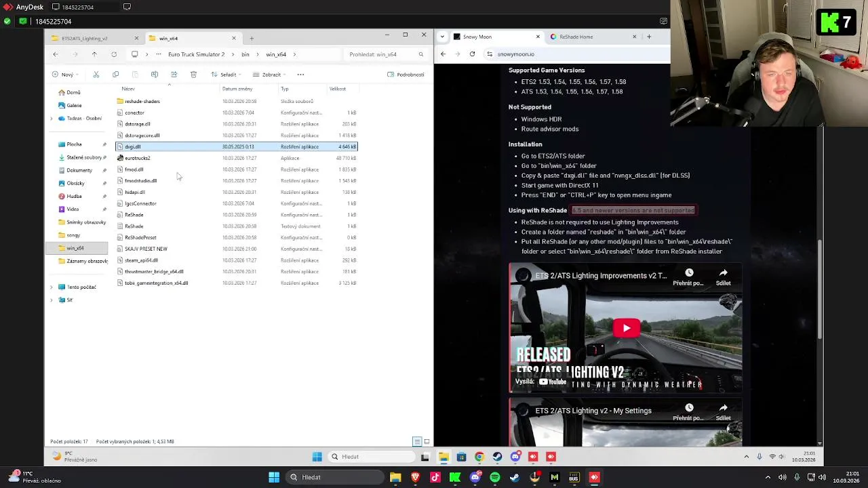
Task: Click the site info icon beside snowymoon.io
Action: 490,54
